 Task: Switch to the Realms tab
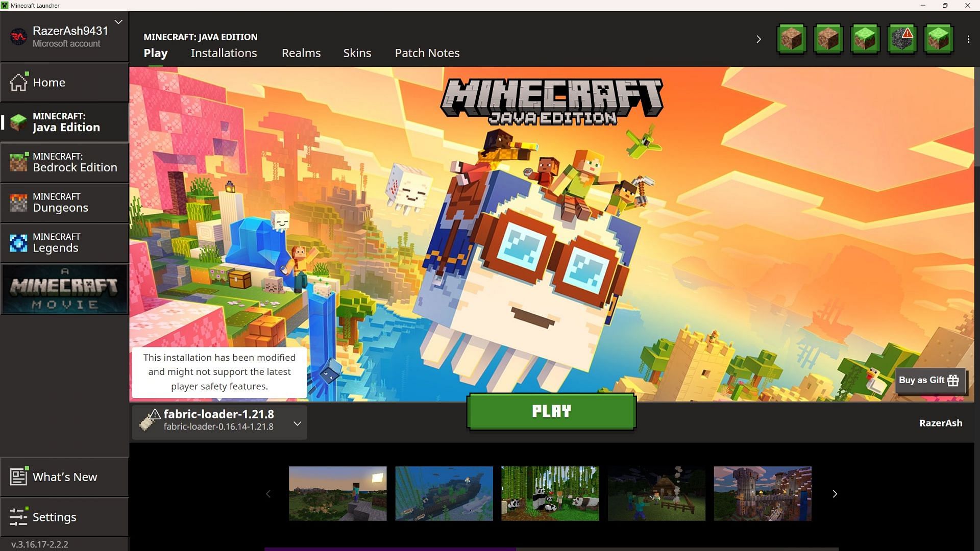coord(301,53)
